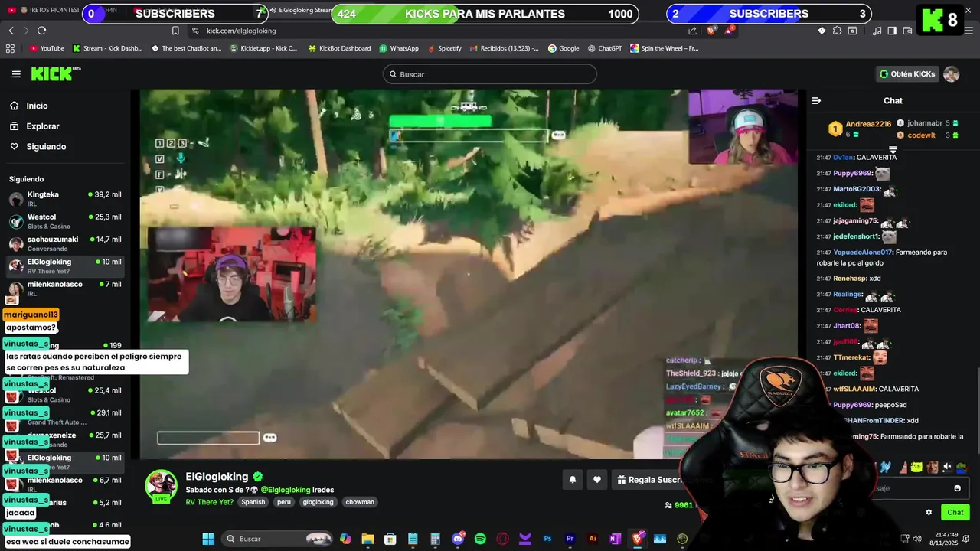
Task: Open the WhatsApp bookmark
Action: pyautogui.click(x=399, y=48)
